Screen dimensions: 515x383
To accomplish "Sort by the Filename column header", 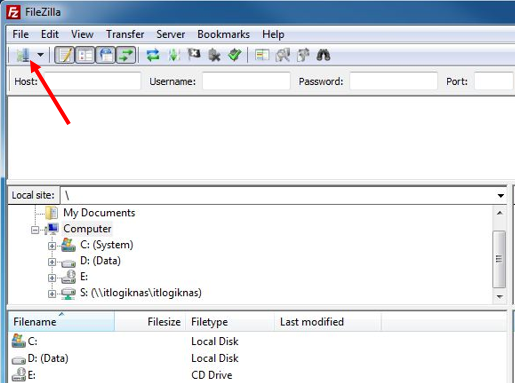I will click(61, 322).
